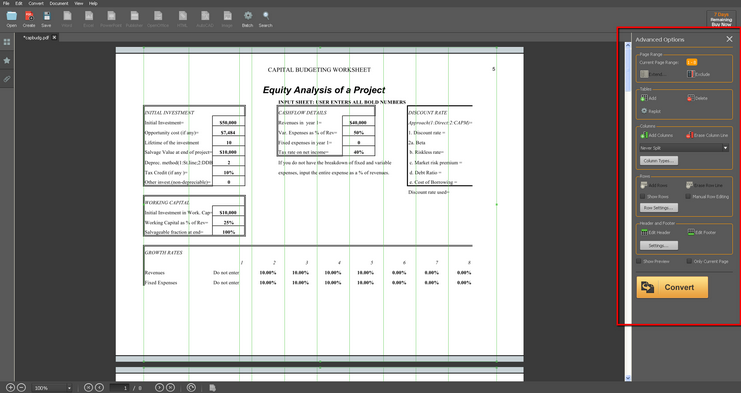Viewport: 741px width, 393px height.
Task: Tick the Manual Row Editing checkbox
Action: [689, 196]
